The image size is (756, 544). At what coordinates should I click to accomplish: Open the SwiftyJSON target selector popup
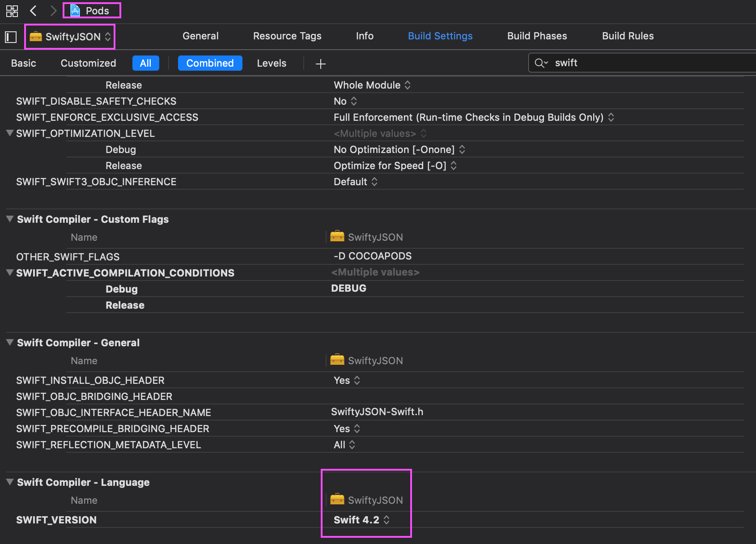pos(70,37)
